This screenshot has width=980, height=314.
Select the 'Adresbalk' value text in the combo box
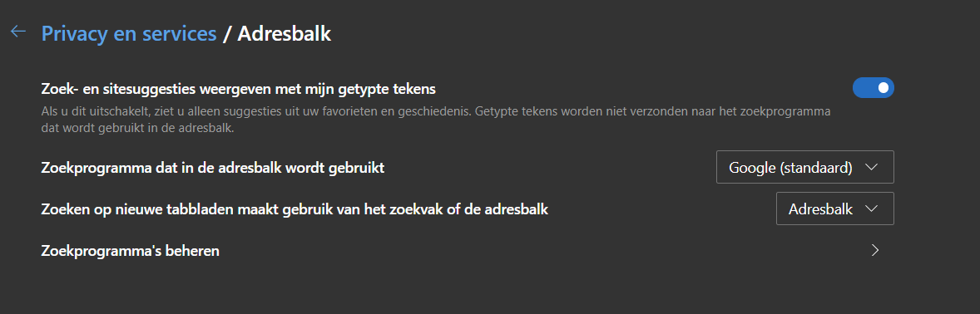coord(820,209)
